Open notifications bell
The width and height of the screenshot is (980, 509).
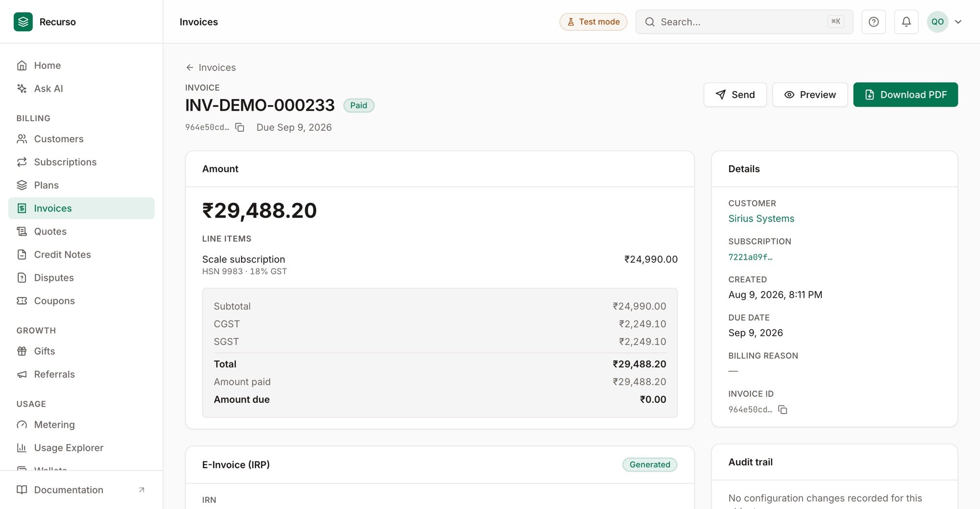906,22
